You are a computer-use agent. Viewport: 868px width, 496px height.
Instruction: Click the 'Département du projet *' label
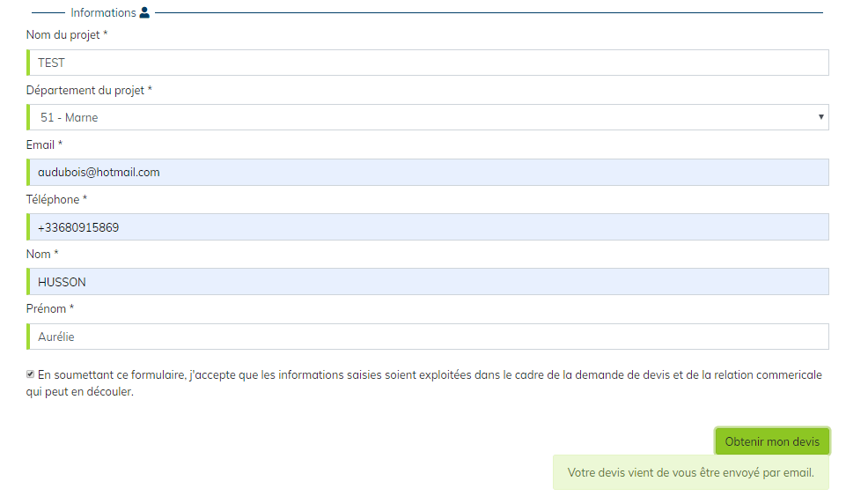89,90
